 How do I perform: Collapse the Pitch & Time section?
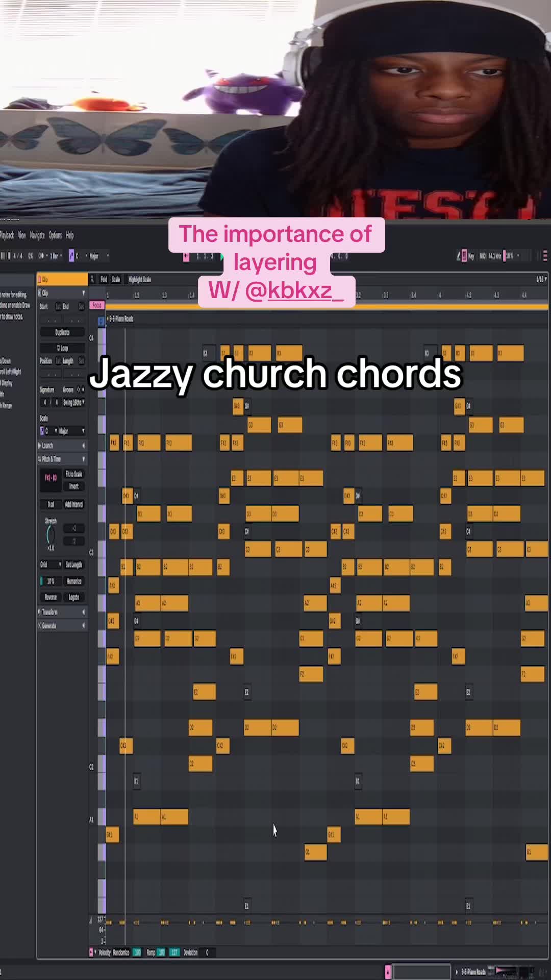84,459
